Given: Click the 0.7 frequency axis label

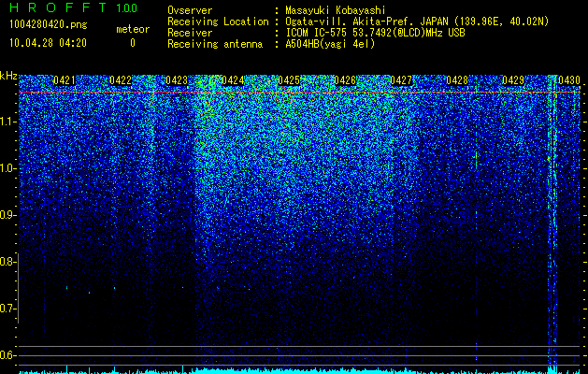Looking at the screenshot, I should [7, 309].
